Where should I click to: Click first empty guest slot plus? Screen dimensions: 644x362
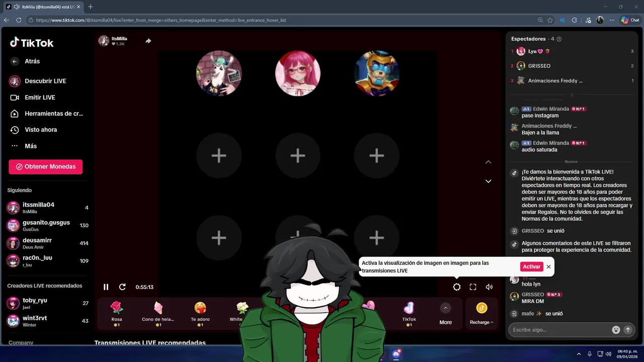click(x=219, y=155)
